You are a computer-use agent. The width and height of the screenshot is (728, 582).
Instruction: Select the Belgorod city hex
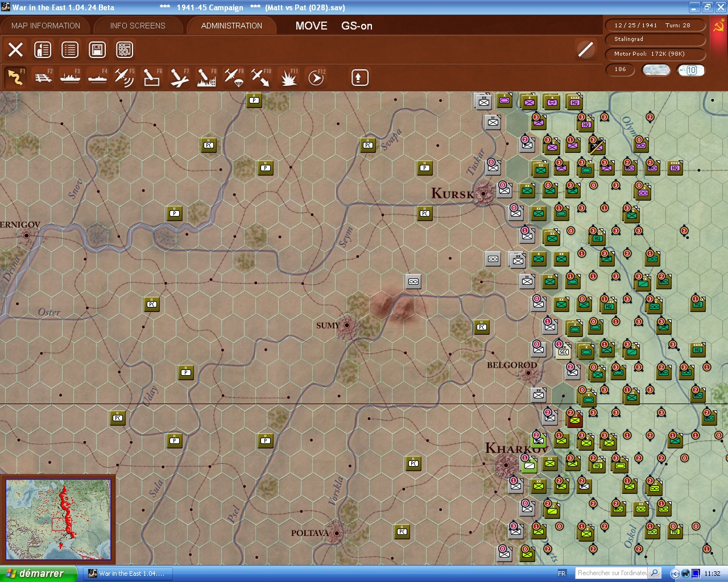(528, 373)
